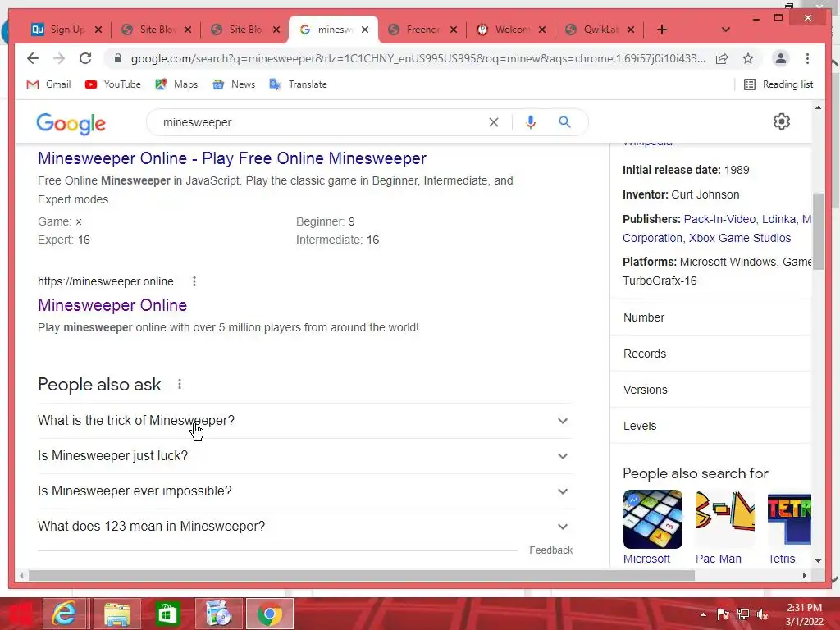Click the address bar URL
Viewport: 840px width, 630px height.
pyautogui.click(x=418, y=58)
